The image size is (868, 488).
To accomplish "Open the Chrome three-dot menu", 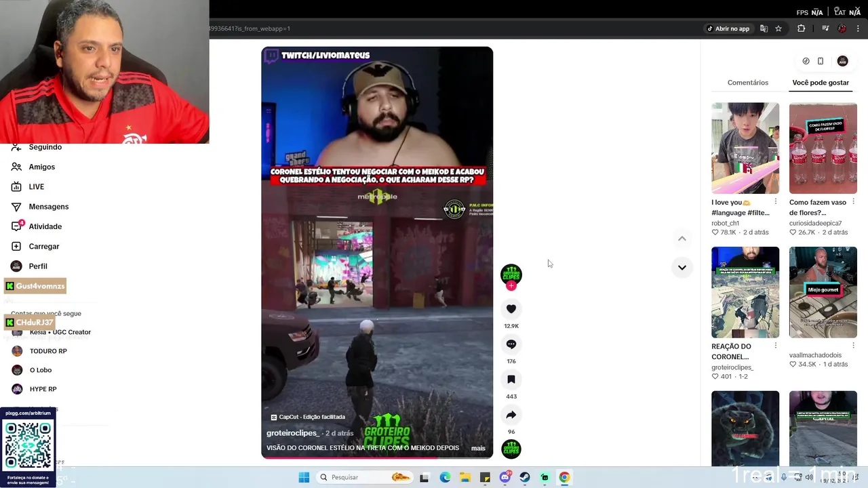I will point(858,28).
